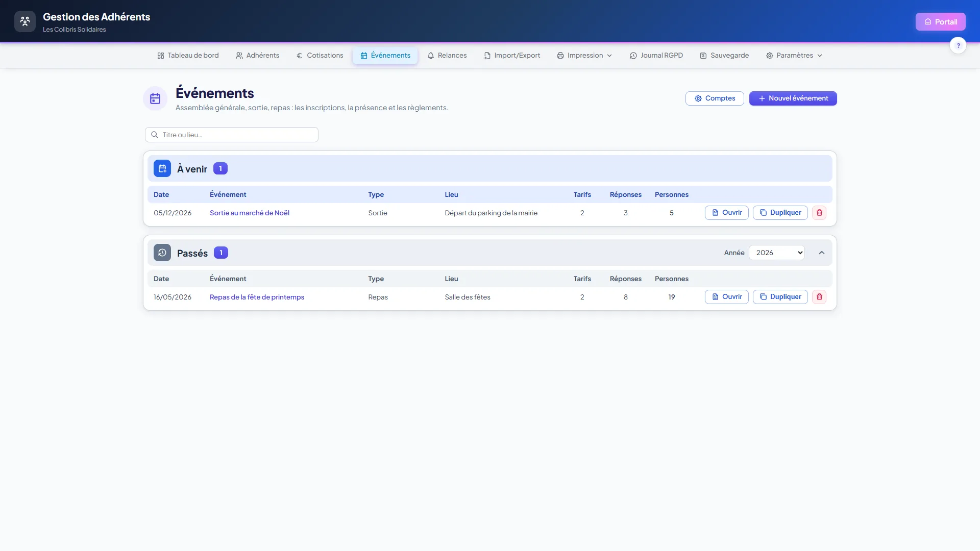This screenshot has height=551, width=980.
Task: Open the Portail button
Action: click(940, 21)
